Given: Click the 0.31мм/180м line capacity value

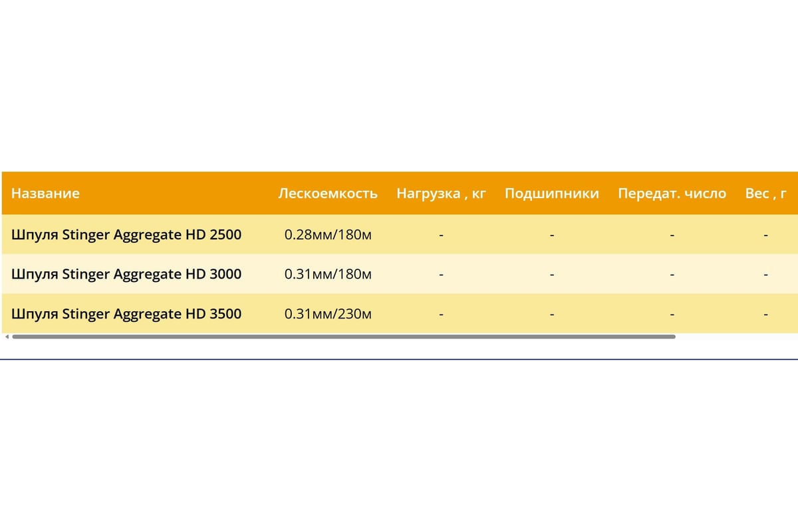Looking at the screenshot, I should (329, 274).
